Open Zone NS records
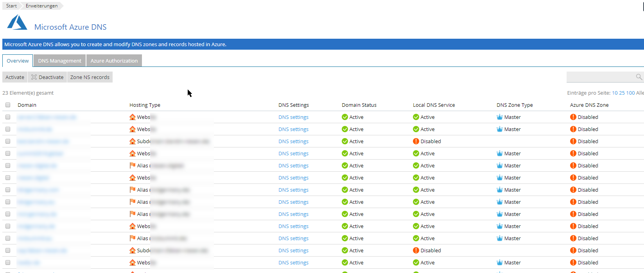This screenshot has height=273, width=644. point(90,77)
